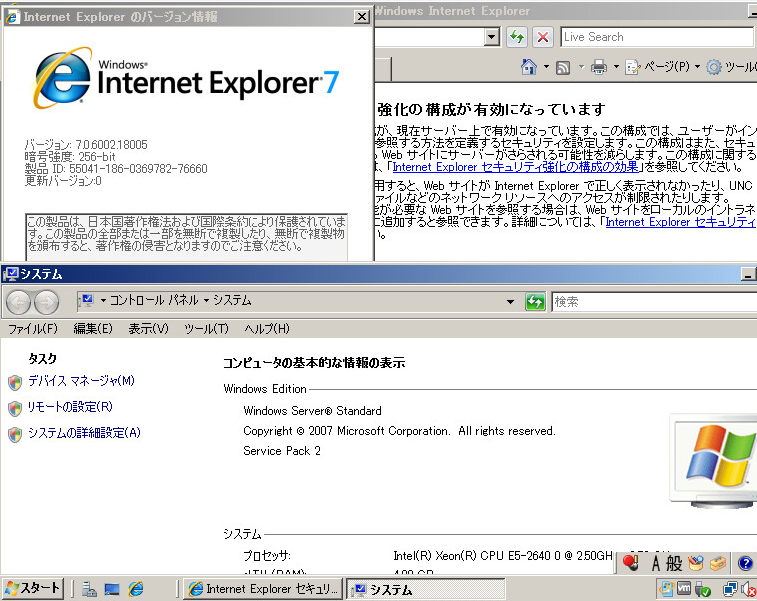This screenshot has width=757, height=601.
Task: Click the Safely Remove Hardware tray icon
Action: [702, 589]
